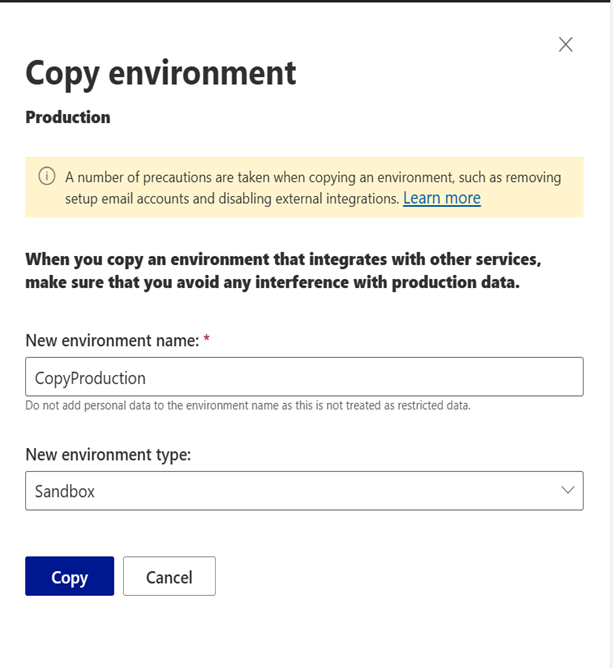The width and height of the screenshot is (614, 668).
Task: Click the "Copy environment" dialog title
Action: pyautogui.click(x=160, y=73)
